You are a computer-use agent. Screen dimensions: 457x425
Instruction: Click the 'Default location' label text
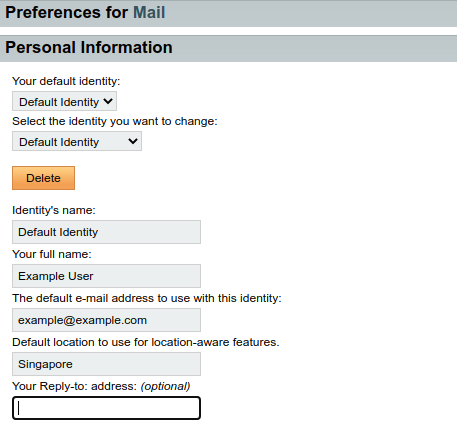(x=146, y=342)
